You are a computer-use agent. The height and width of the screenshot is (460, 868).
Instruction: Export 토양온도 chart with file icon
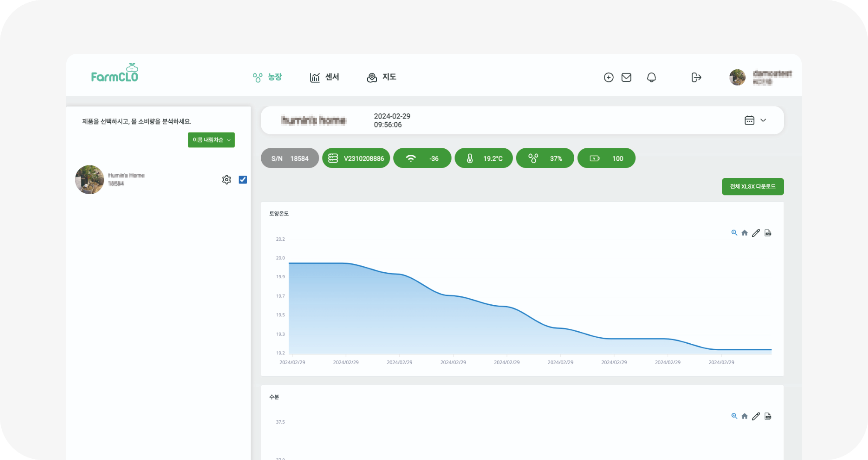(768, 233)
